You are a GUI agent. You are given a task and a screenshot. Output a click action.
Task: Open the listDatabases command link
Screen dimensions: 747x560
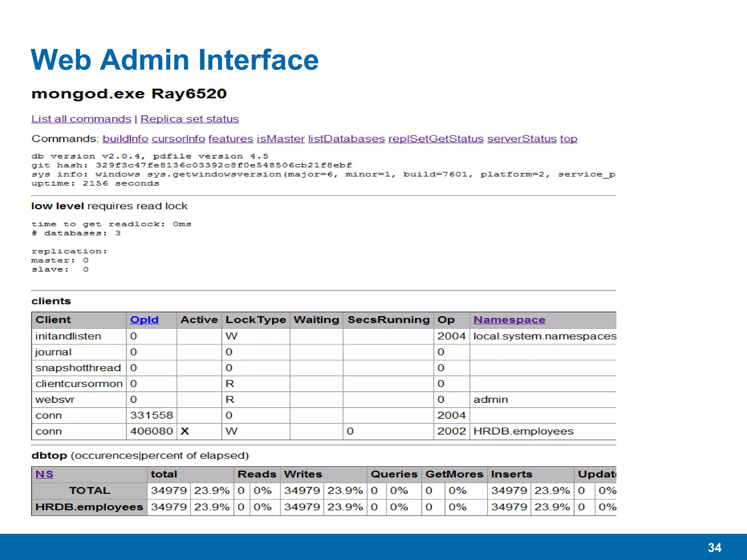346,139
